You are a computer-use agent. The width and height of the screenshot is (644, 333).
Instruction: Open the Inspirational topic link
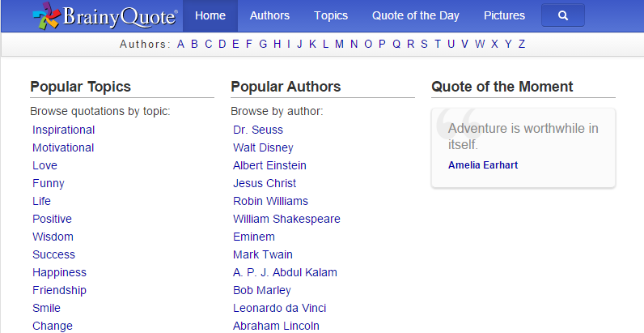[x=64, y=130]
